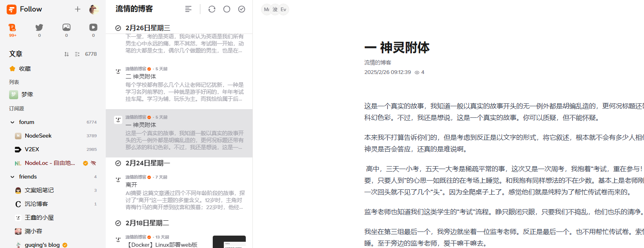The height and width of the screenshot is (248, 644).
Task: Mark all entries as read
Action: click(x=242, y=9)
